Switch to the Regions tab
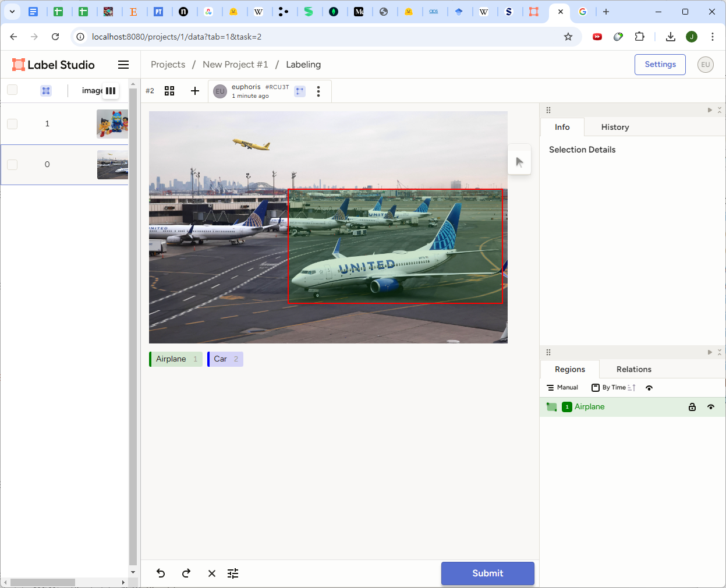 tap(570, 369)
